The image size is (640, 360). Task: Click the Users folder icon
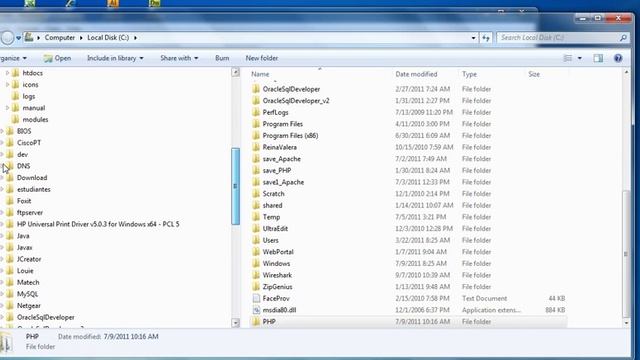pyautogui.click(x=256, y=240)
